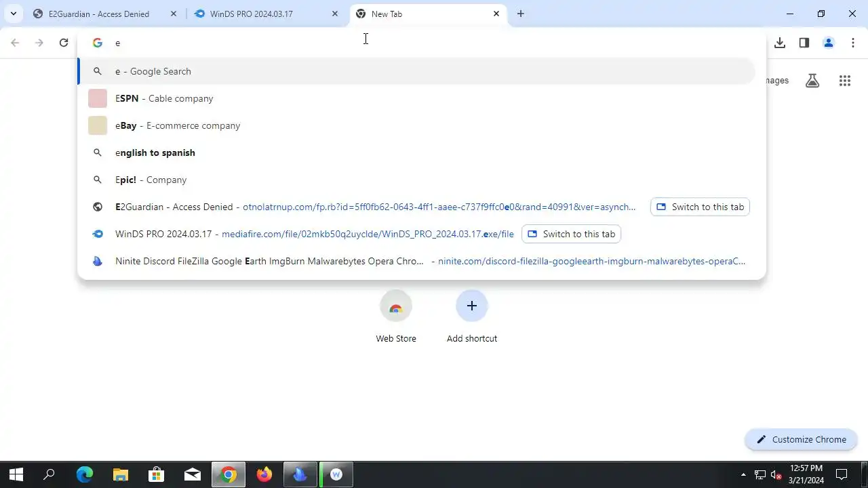The height and width of the screenshot is (488, 868).
Task: Open the mediafire.com WinDS PRO URL suggestion
Action: coord(368,234)
